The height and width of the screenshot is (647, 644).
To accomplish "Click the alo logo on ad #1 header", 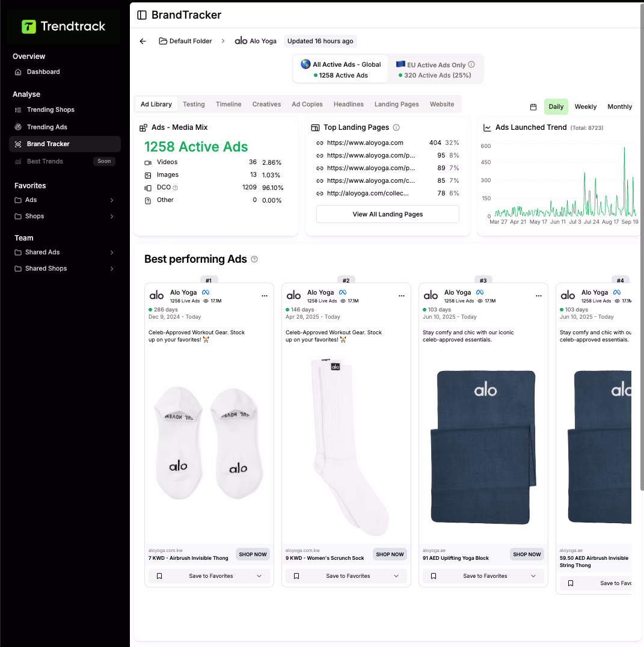I will (x=156, y=295).
